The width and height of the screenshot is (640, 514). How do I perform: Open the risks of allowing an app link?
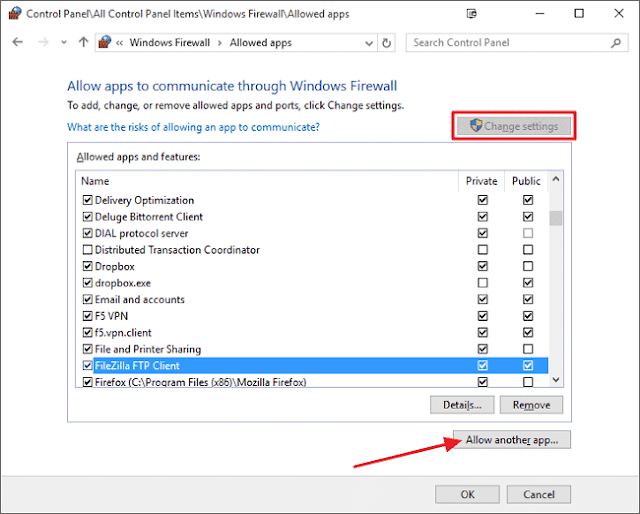[x=193, y=127]
